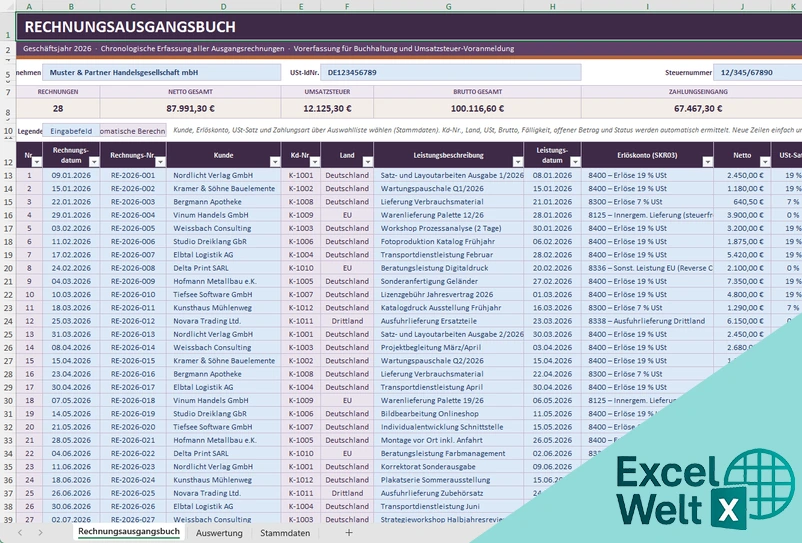Image resolution: width=802 pixels, height=543 pixels.
Task: Open the Stammdaten sheet tab
Action: tap(285, 533)
